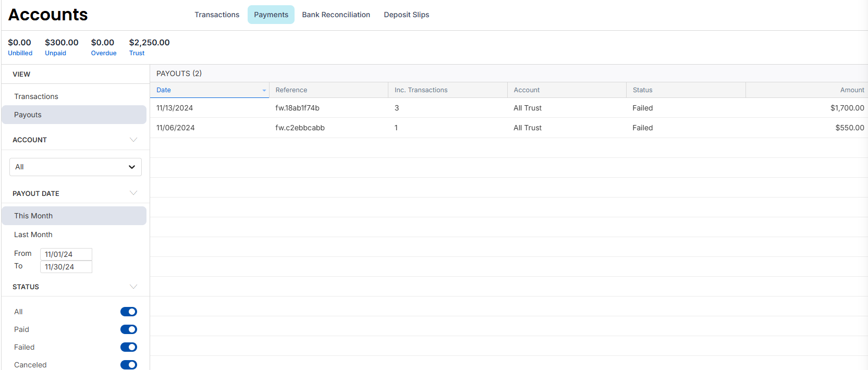Disable the Paid status toggle
The height and width of the screenshot is (370, 868).
pos(128,329)
